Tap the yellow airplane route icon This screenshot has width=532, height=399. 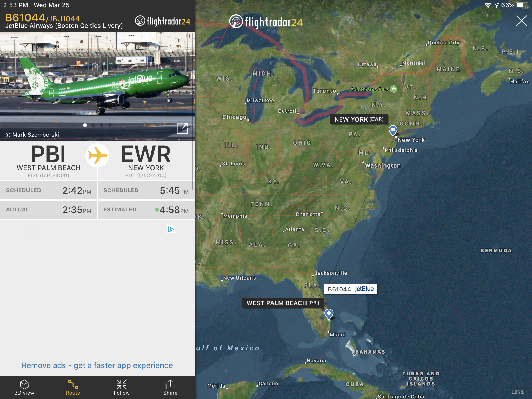click(x=97, y=155)
